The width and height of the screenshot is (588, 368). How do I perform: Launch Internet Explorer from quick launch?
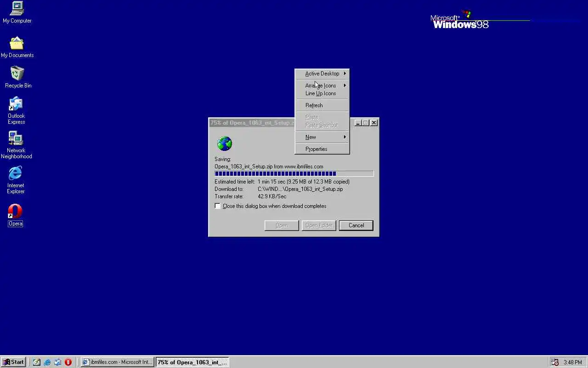pos(47,362)
